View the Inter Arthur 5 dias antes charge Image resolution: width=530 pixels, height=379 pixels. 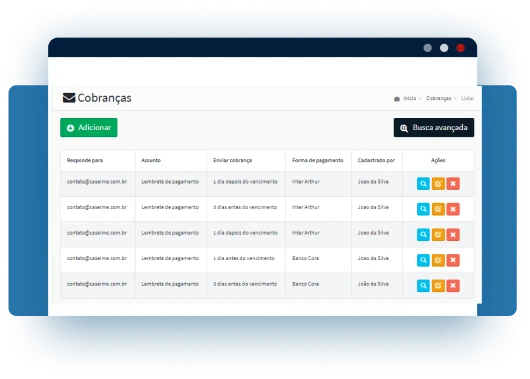point(423,209)
